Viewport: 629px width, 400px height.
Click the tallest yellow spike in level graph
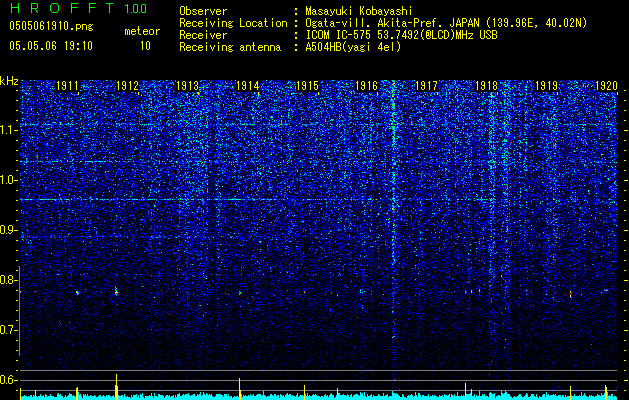tap(116, 386)
